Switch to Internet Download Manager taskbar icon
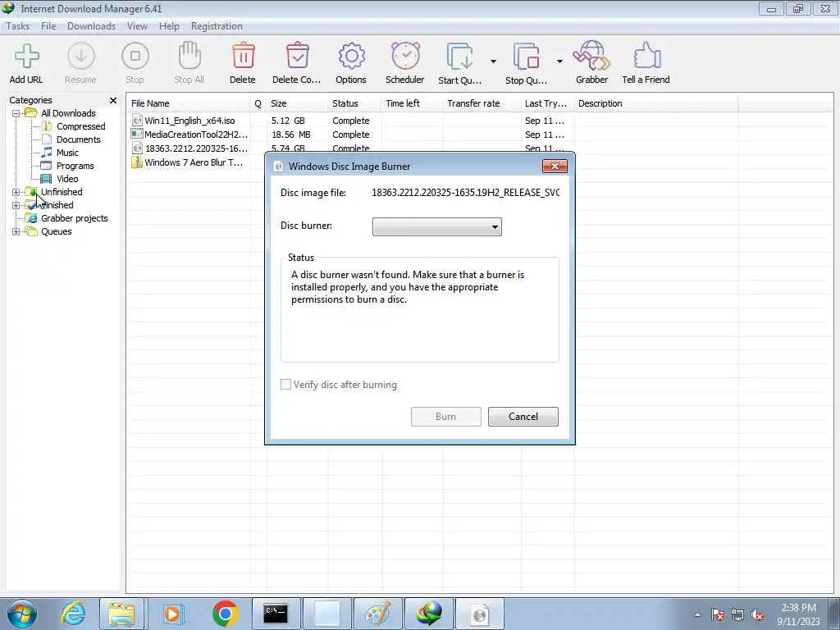The height and width of the screenshot is (630, 840). pos(428,614)
